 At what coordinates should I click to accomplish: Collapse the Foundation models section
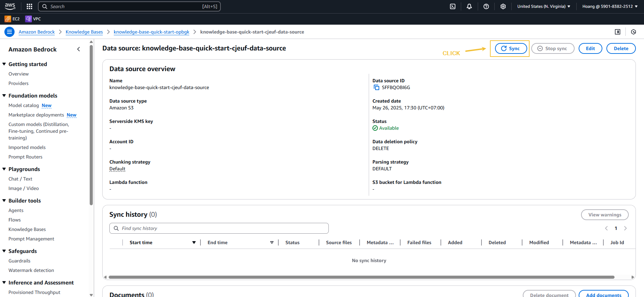[4, 96]
